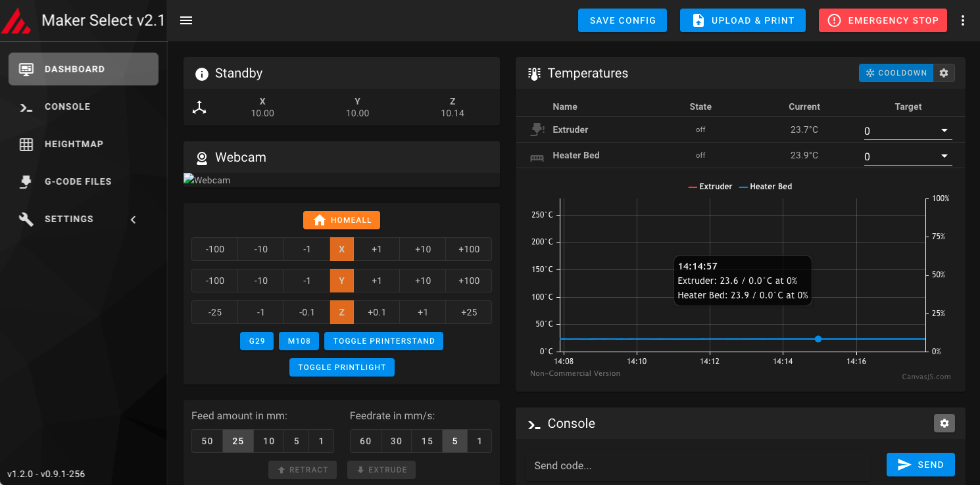Move Y axis by +100
Screen dimensions: 980x485
(469, 281)
